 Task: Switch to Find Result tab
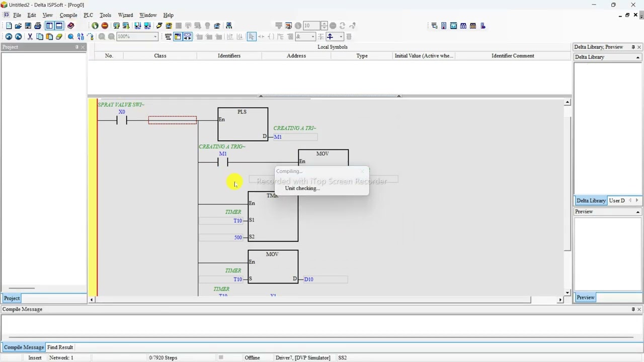point(60,347)
